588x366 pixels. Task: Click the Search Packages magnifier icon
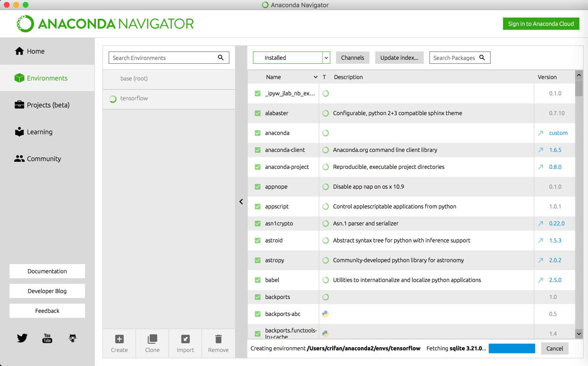coord(482,58)
